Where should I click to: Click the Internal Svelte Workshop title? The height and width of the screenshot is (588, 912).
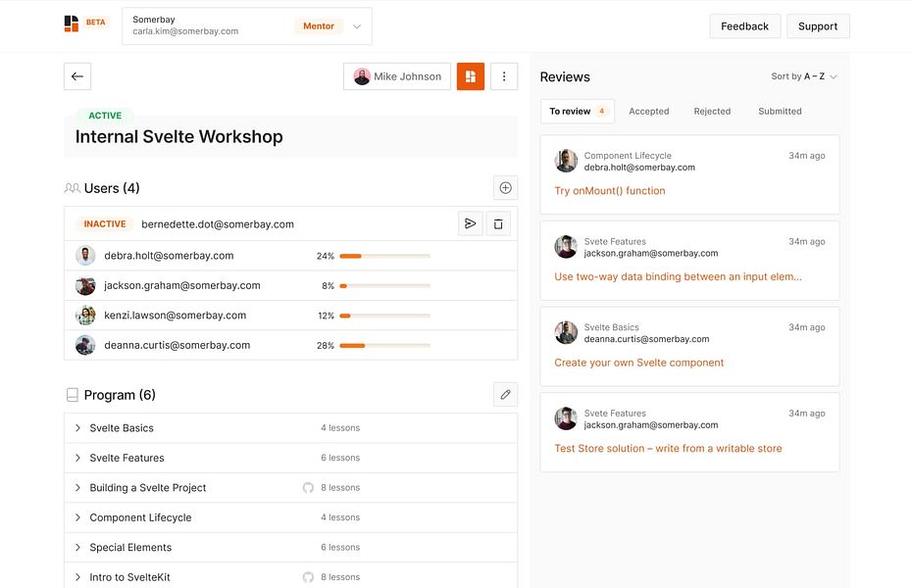[179, 136]
